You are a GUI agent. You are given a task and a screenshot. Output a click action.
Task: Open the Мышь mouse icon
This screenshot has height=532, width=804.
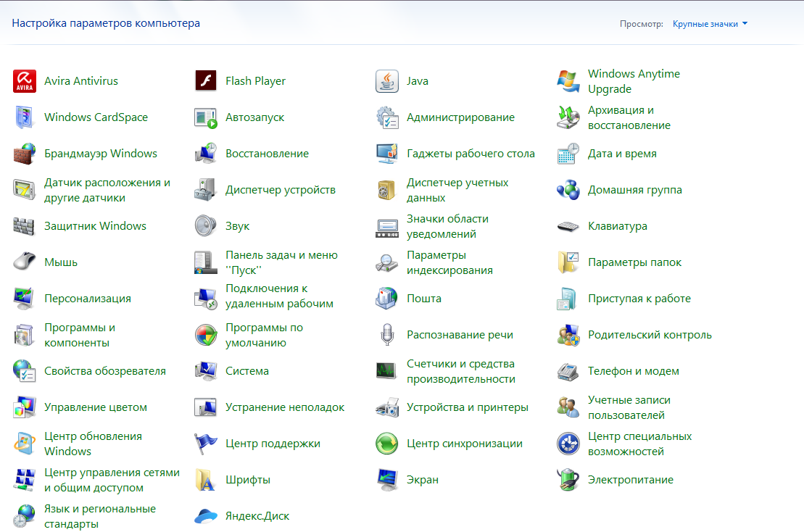coord(25,262)
